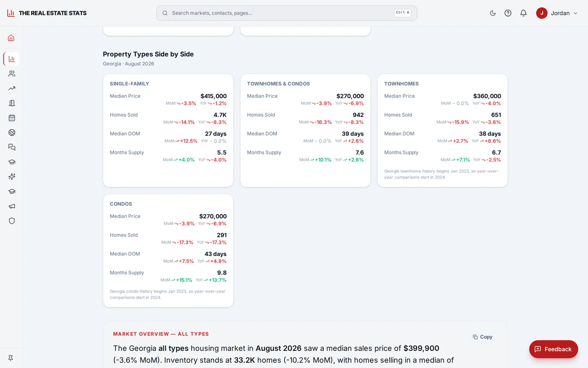Click the graduation cap icon above the megaphone icon

pos(11,191)
